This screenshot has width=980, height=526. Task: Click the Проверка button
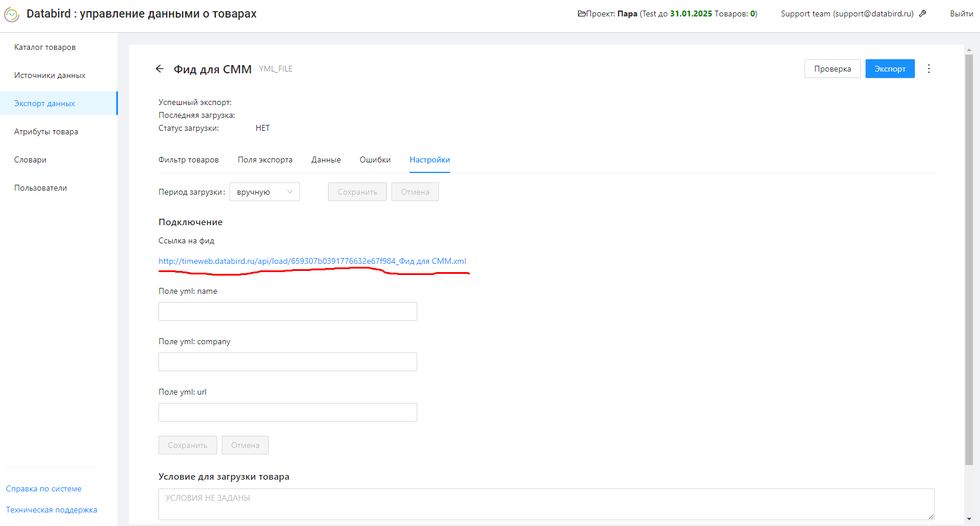832,69
